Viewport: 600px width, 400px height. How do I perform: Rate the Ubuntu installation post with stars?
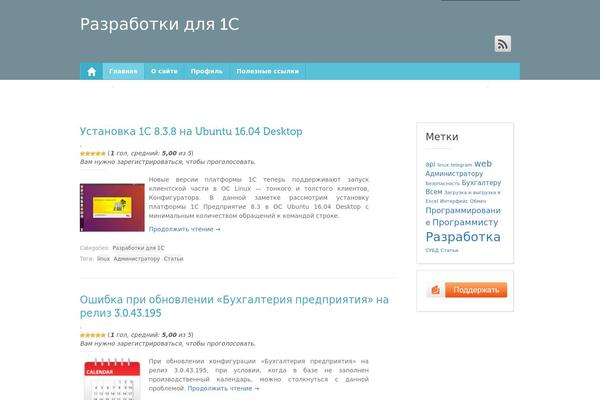(x=93, y=153)
